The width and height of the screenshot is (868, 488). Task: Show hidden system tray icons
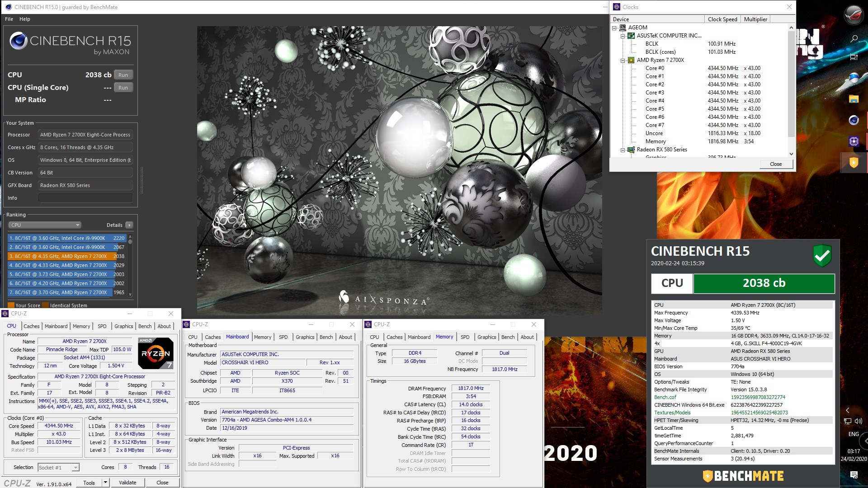point(848,410)
